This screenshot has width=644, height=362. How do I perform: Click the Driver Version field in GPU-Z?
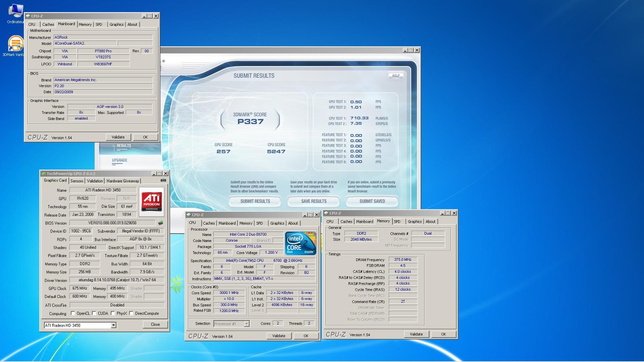(117, 280)
